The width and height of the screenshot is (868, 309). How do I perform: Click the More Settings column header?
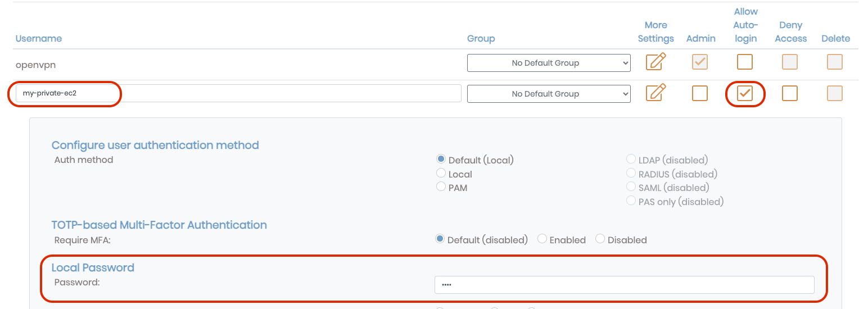click(x=656, y=32)
